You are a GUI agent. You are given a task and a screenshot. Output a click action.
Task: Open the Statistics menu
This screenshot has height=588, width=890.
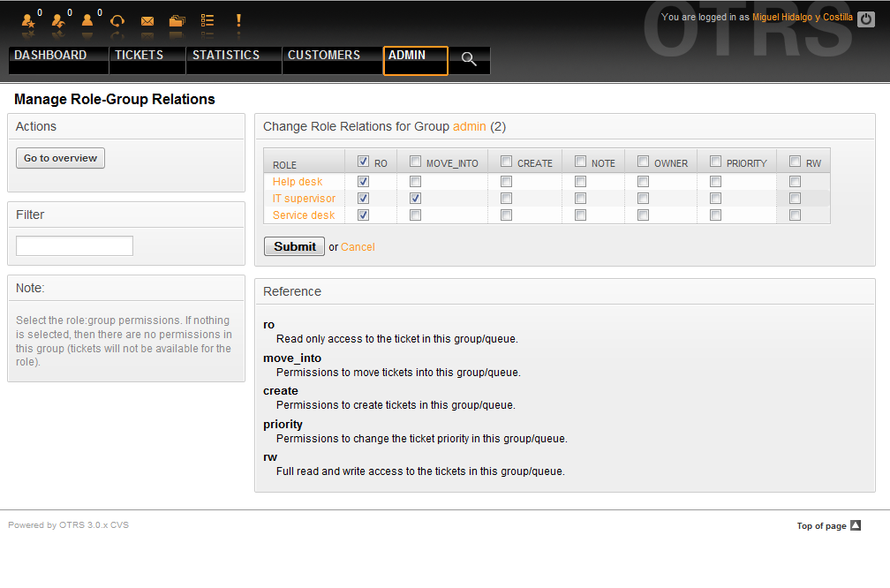[226, 56]
